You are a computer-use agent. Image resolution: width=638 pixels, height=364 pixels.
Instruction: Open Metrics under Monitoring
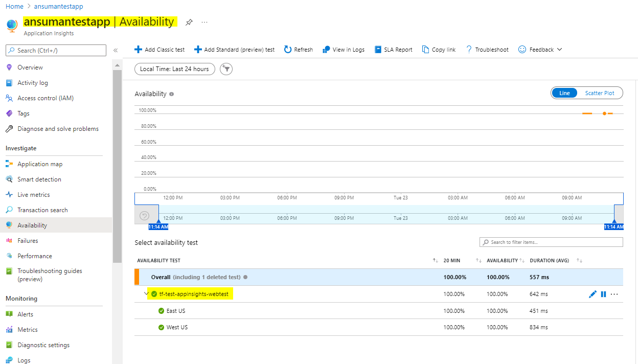click(28, 330)
